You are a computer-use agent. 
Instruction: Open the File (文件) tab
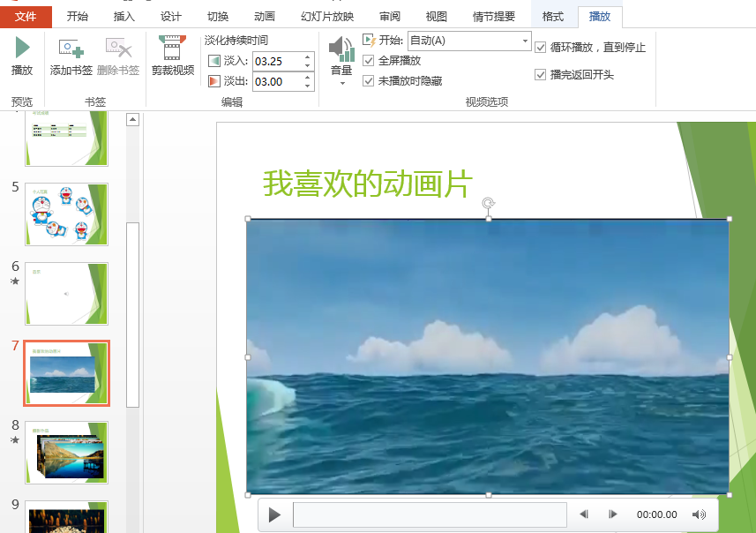pos(26,17)
